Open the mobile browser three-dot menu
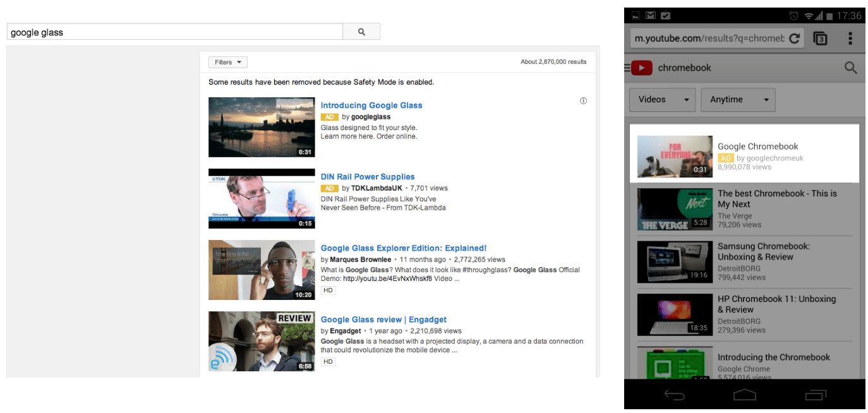The width and height of the screenshot is (868, 413). [850, 38]
